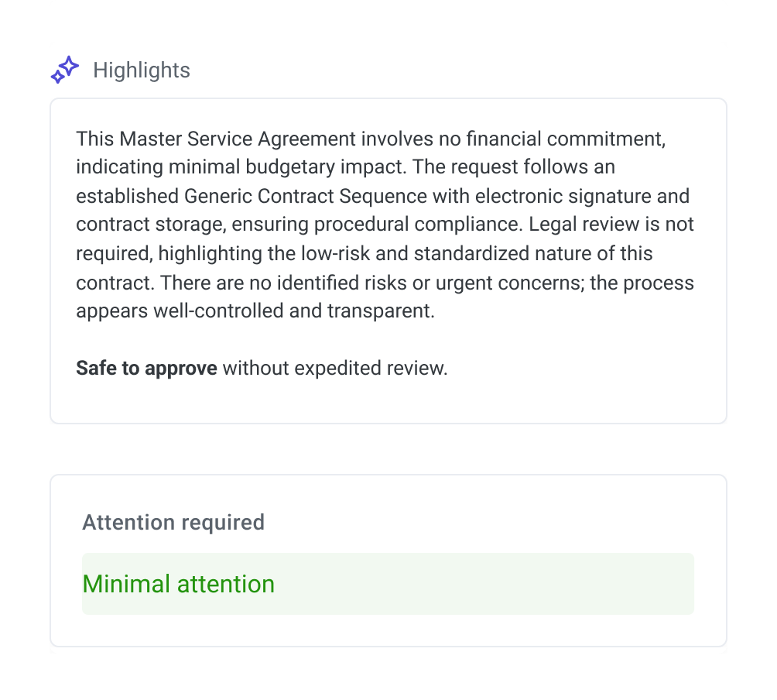Click the bold Safe to approve text
Viewport: 777px width, 700px height.
(146, 369)
